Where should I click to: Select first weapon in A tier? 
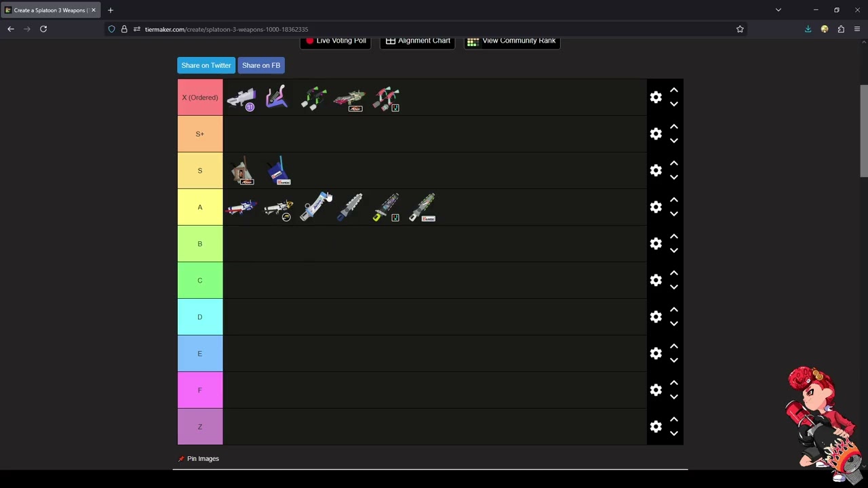(x=241, y=207)
